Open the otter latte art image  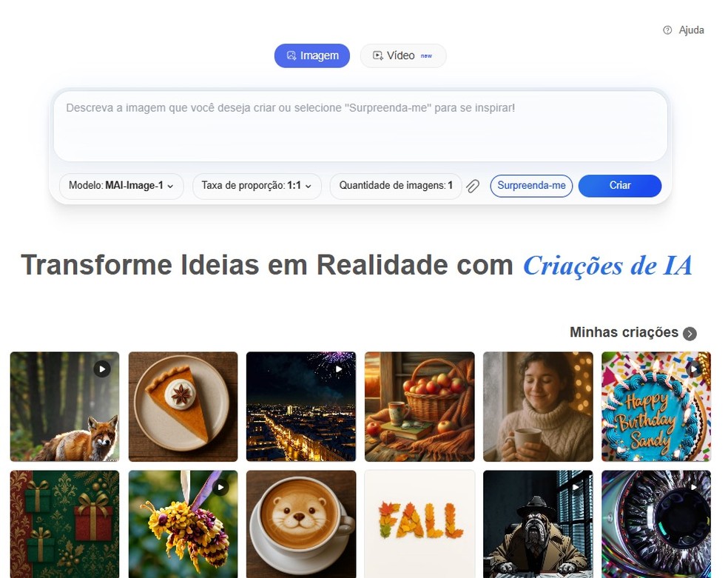[x=301, y=524]
